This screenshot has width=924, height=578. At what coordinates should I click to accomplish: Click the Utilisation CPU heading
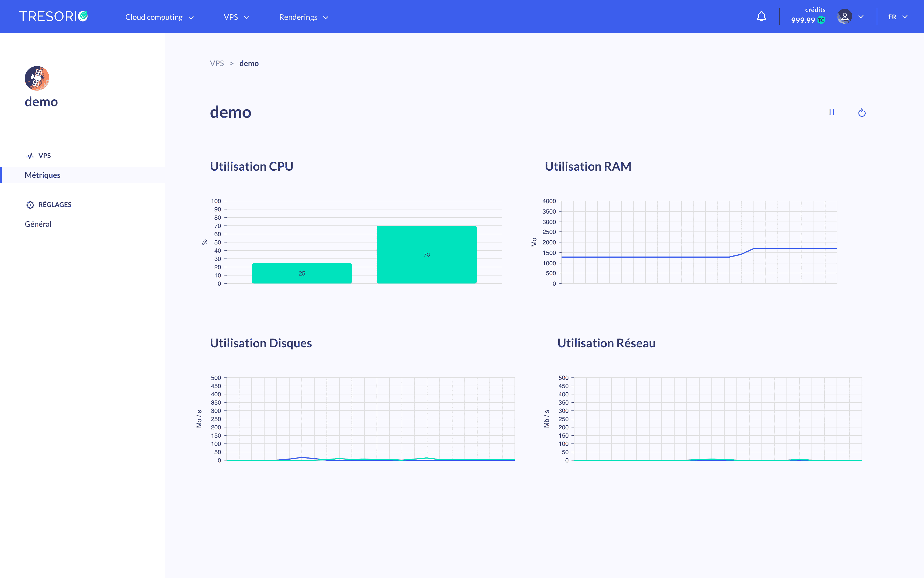click(x=252, y=167)
